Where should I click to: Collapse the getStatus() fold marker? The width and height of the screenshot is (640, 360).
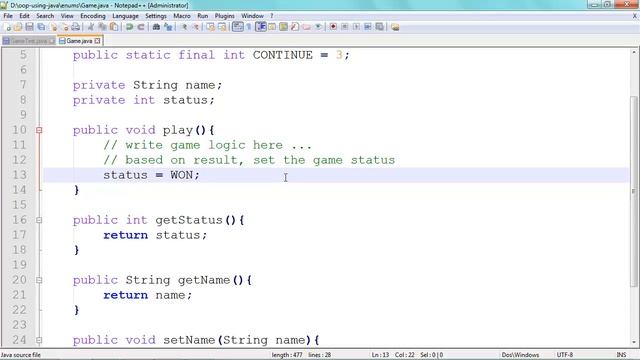click(39, 220)
